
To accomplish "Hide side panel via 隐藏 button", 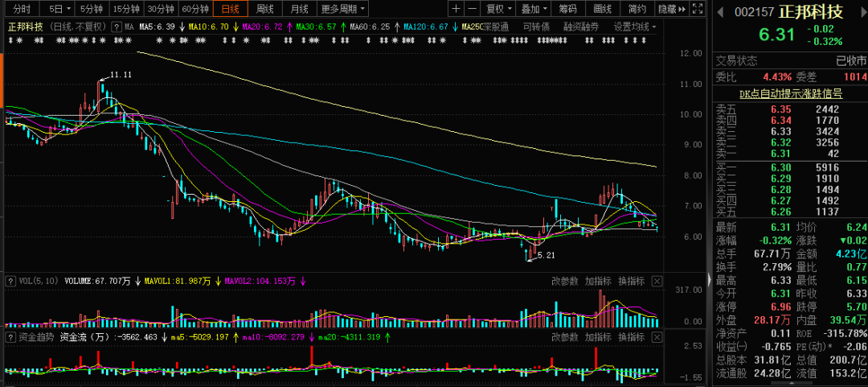I will 670,9.
